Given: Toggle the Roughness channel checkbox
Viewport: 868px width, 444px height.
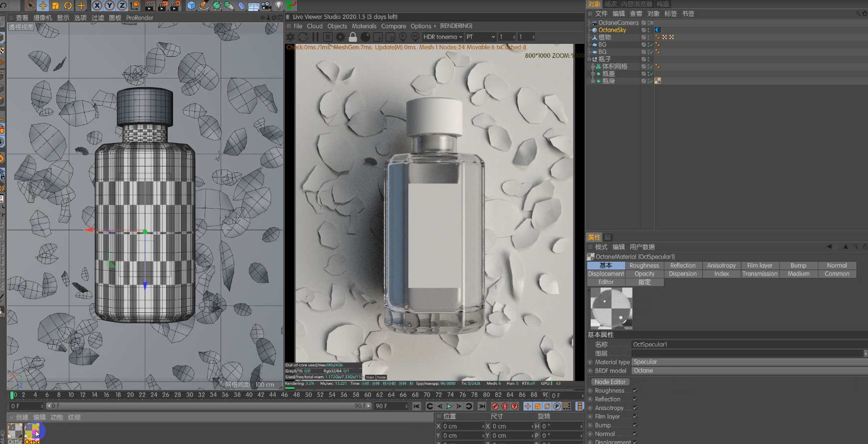Looking at the screenshot, I should [x=635, y=391].
